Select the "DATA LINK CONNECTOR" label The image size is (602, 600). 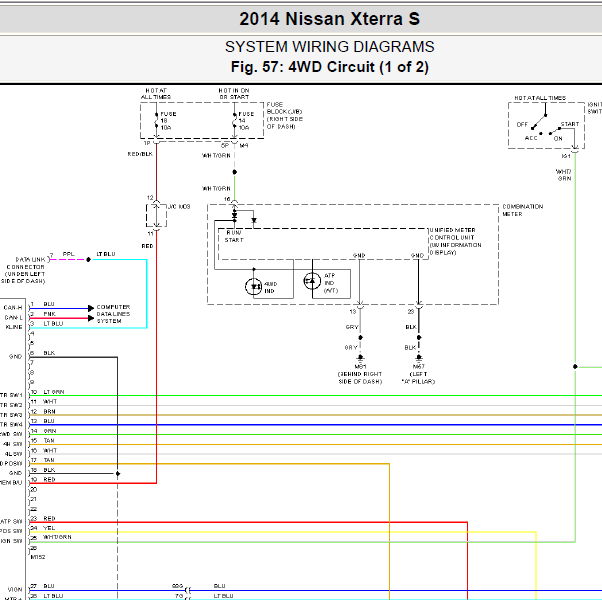[24, 270]
